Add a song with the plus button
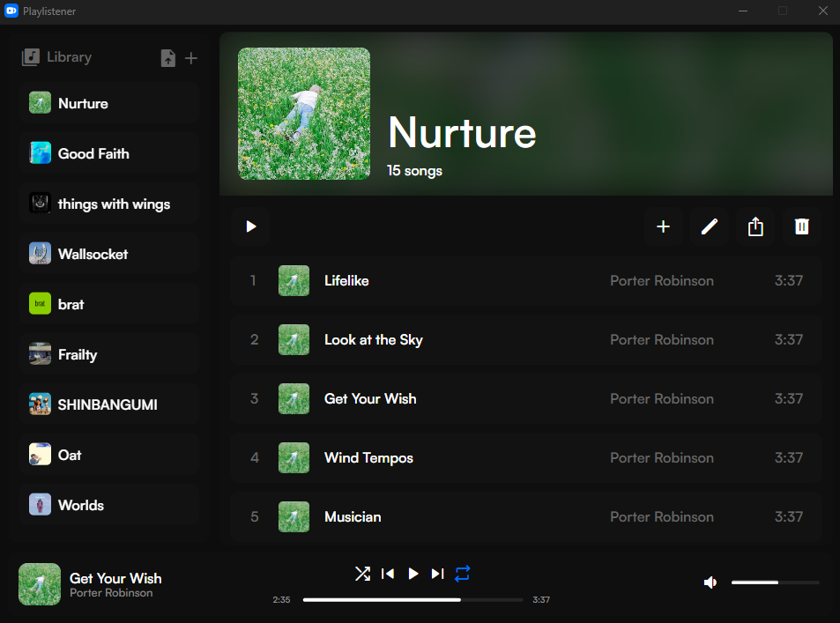This screenshot has height=623, width=840. click(x=663, y=226)
